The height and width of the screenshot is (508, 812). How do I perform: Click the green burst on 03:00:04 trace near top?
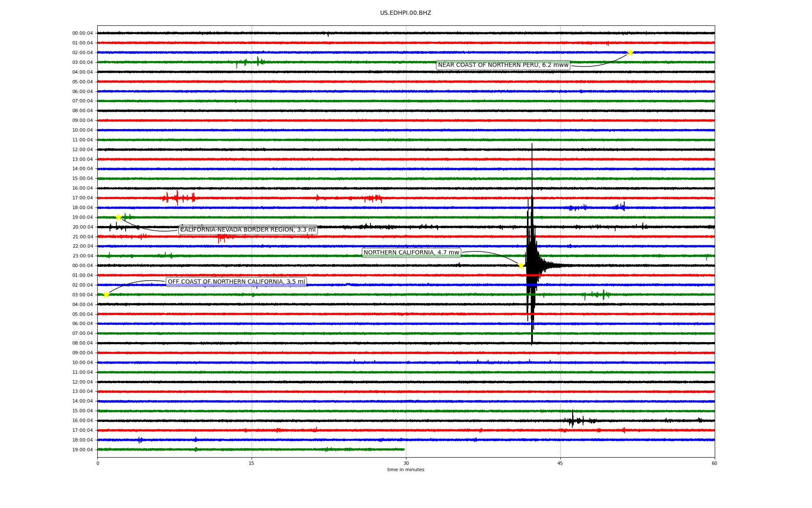[258, 62]
